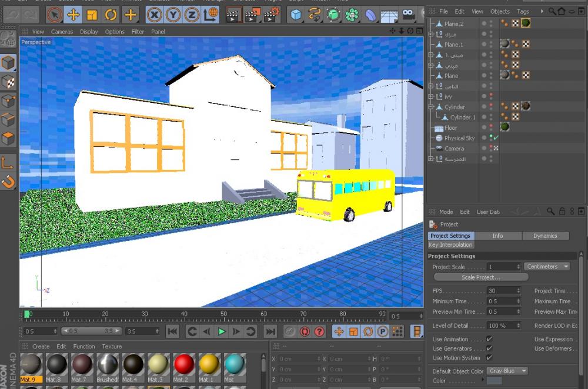This screenshot has width=588, height=389.
Task: Select Polygons mode orange-top cube icon
Action: pos(8,139)
